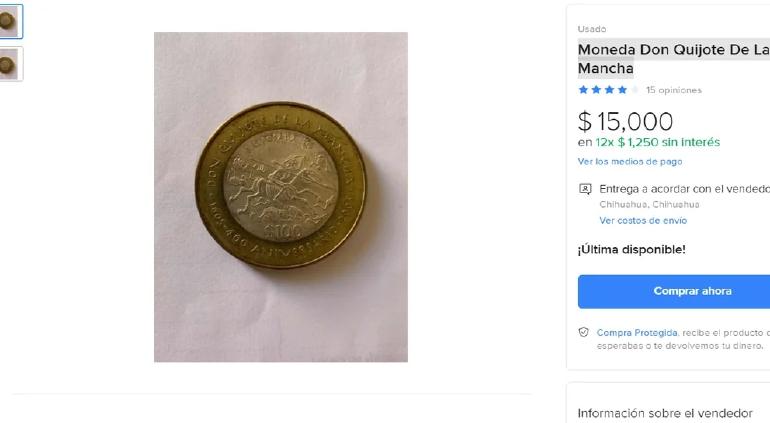Select the first coin thumbnail
Viewport: 770px width, 423px height.
9,21
